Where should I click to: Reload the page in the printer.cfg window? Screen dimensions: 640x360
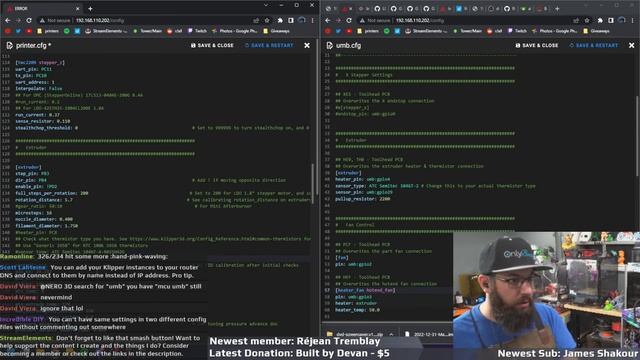coord(29,20)
